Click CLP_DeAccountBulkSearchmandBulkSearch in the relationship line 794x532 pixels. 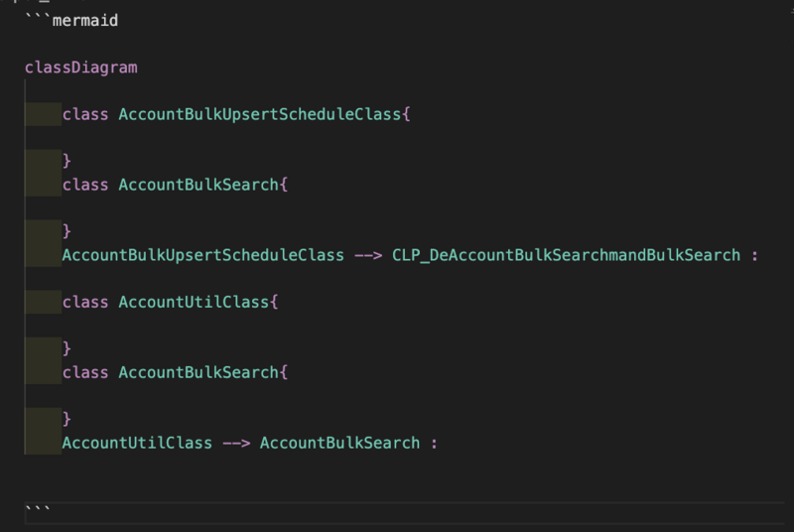click(x=566, y=255)
